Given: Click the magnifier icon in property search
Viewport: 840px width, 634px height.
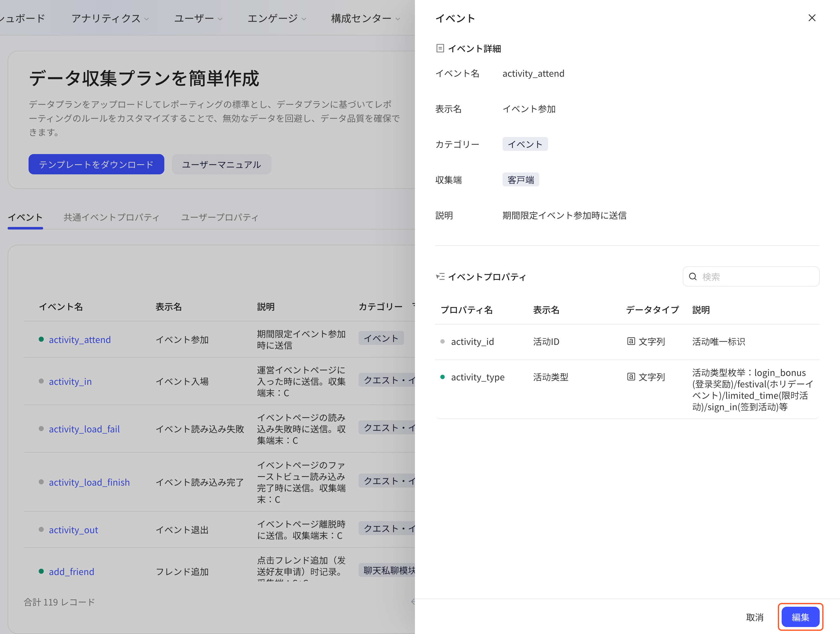Looking at the screenshot, I should 693,277.
